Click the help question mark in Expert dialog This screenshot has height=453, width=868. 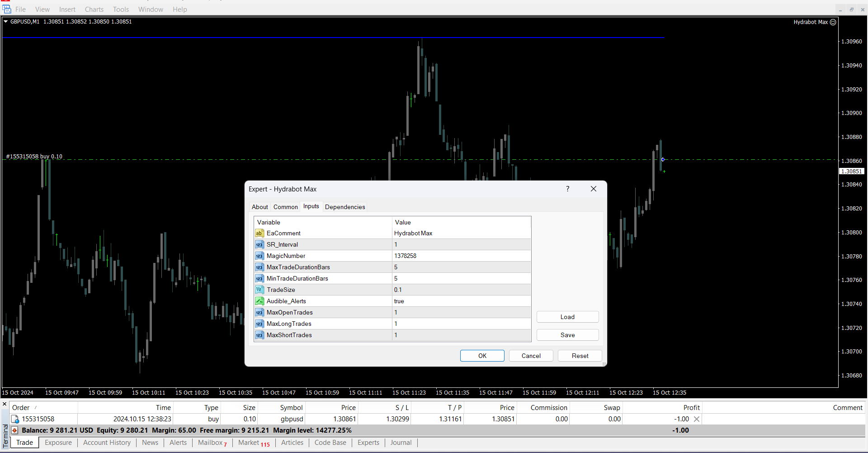click(x=567, y=189)
